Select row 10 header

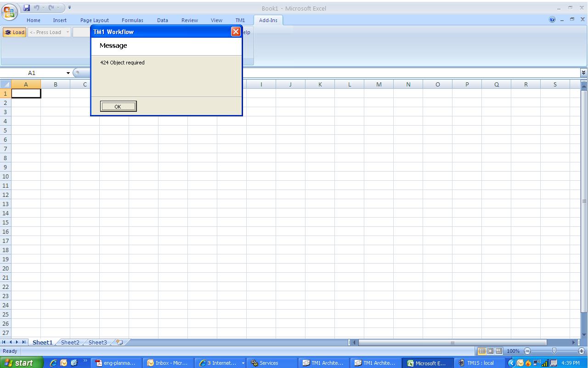point(6,176)
